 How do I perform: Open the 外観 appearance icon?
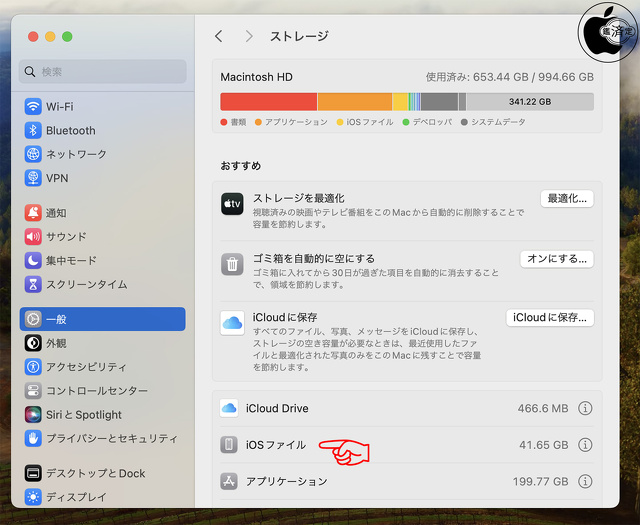(x=33, y=343)
